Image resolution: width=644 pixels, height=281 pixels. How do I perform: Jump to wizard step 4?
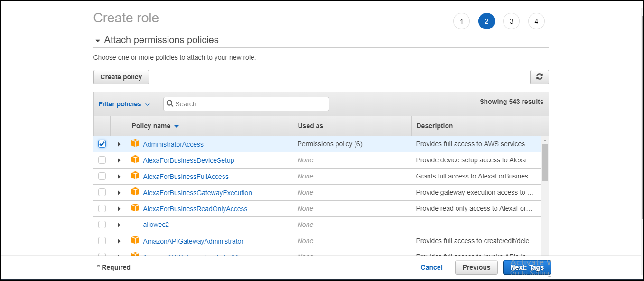[x=536, y=21]
